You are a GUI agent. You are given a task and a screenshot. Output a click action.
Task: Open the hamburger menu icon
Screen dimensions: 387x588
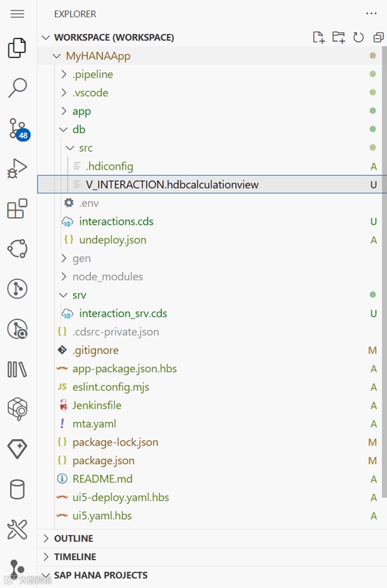(x=17, y=14)
